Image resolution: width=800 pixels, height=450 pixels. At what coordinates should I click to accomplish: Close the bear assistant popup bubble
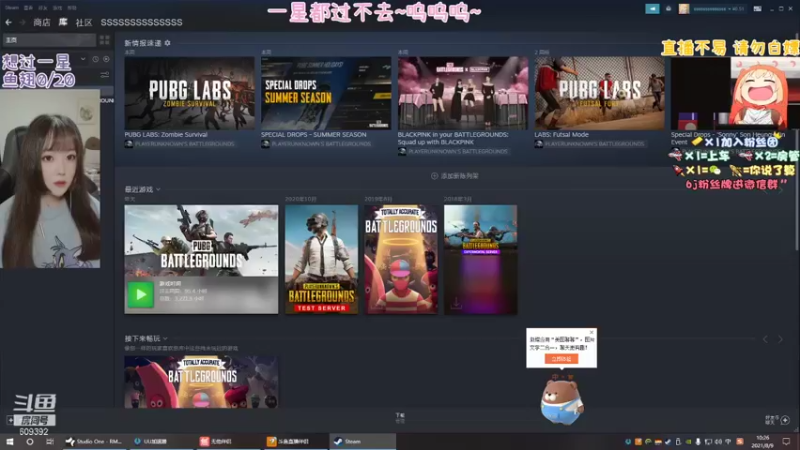pos(591,333)
